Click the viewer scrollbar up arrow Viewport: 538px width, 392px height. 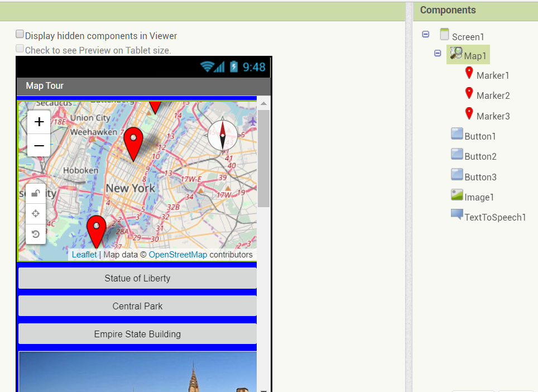(263, 103)
